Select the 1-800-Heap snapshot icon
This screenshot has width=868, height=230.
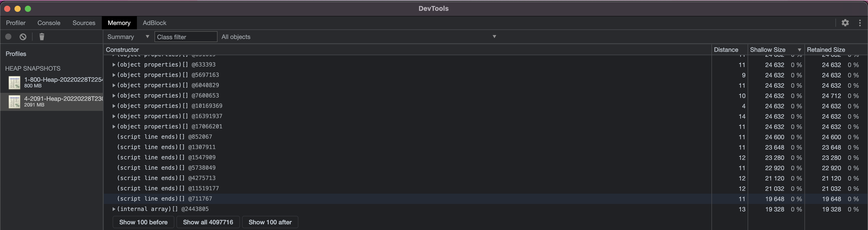(14, 83)
